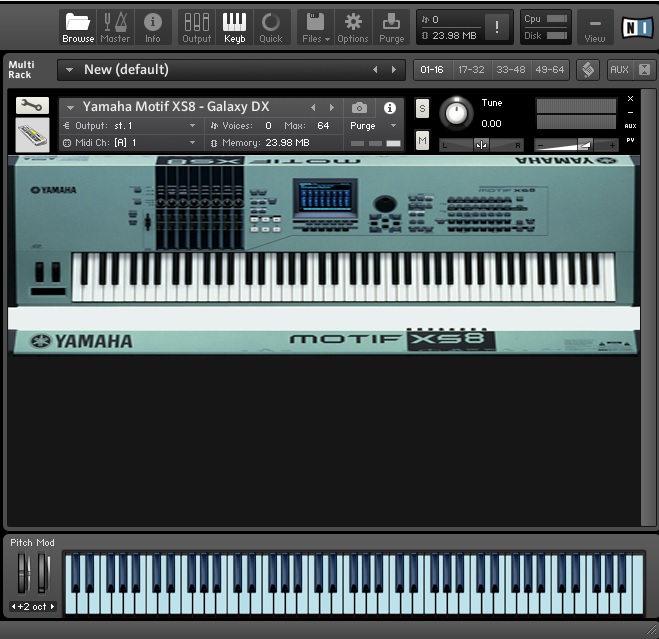Switch to rack page 01-16

[x=432, y=69]
